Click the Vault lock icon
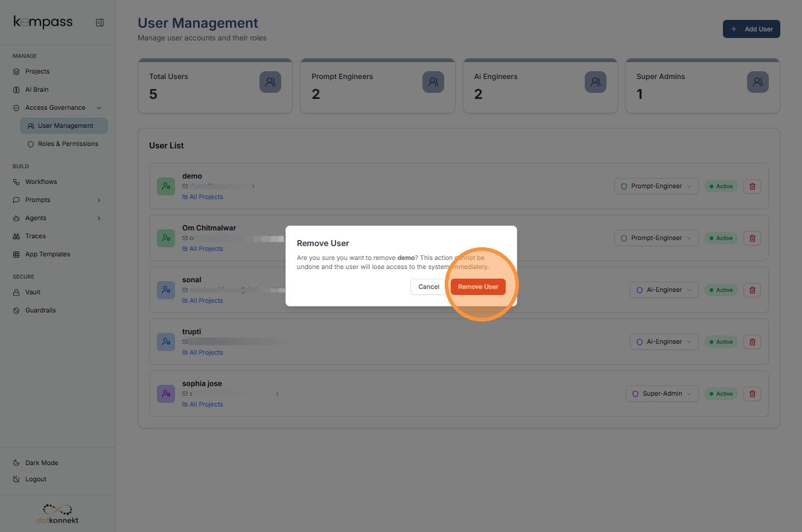Image resolution: width=802 pixels, height=532 pixels. coord(16,292)
